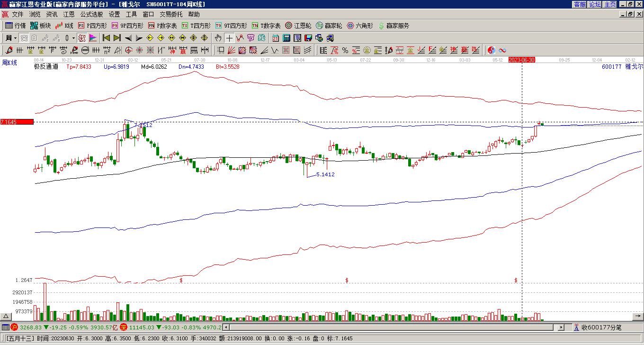
Task: Click the yin-yang symbol icon
Action: (x=492, y=50)
